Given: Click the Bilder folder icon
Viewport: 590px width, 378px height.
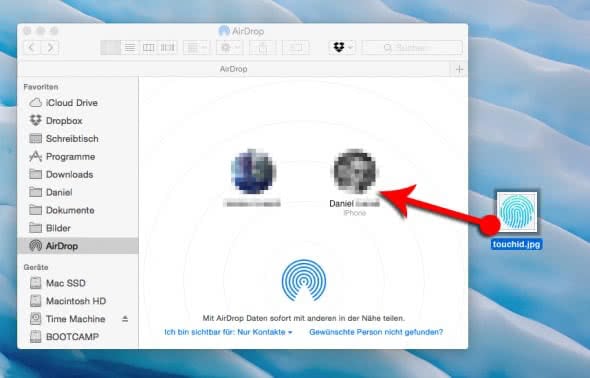Looking at the screenshot, I should click(x=35, y=228).
